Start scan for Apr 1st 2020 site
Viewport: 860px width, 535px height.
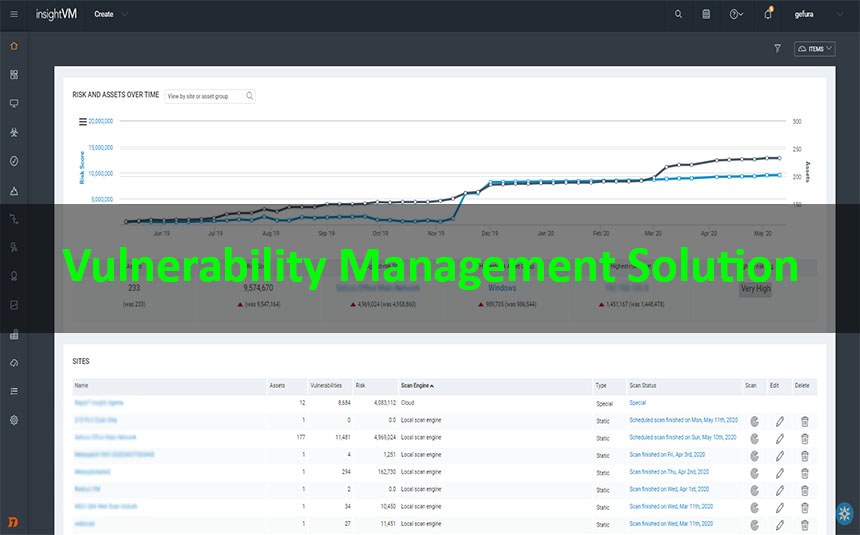pos(755,491)
